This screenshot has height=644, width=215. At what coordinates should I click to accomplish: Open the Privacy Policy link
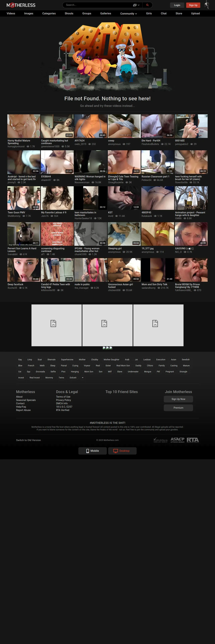coord(64,400)
